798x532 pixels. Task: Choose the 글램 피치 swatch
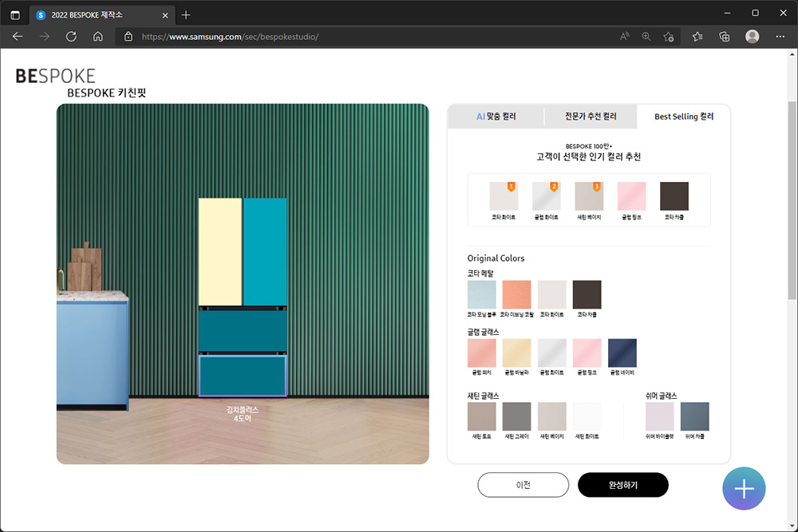[x=481, y=353]
